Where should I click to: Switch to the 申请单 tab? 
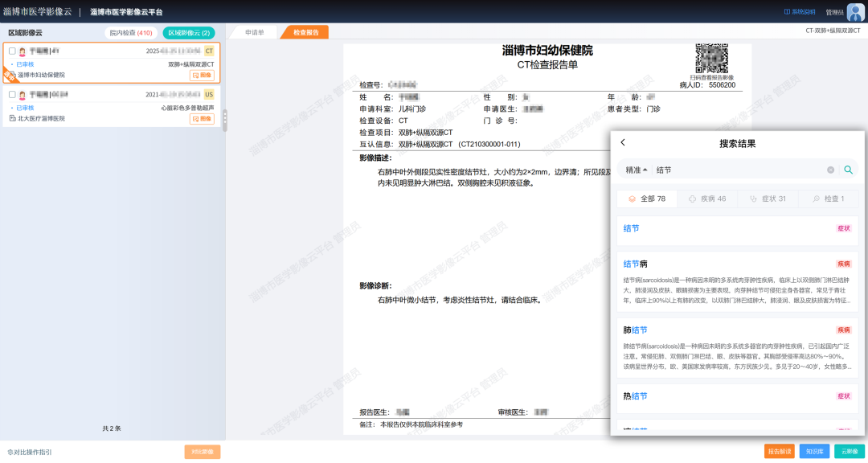(255, 33)
